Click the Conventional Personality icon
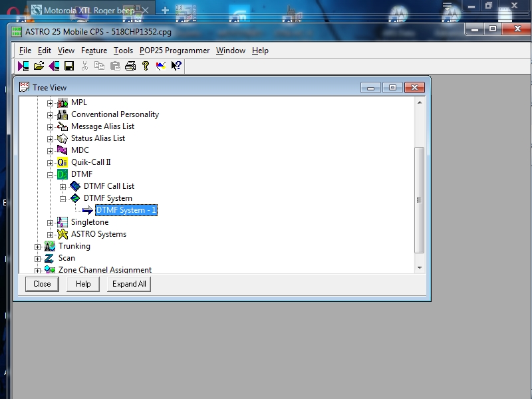 63,114
